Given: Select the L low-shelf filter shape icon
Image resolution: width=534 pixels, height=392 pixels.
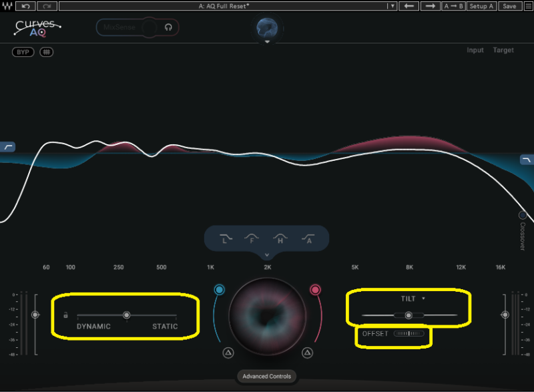Looking at the screenshot, I should [x=226, y=238].
